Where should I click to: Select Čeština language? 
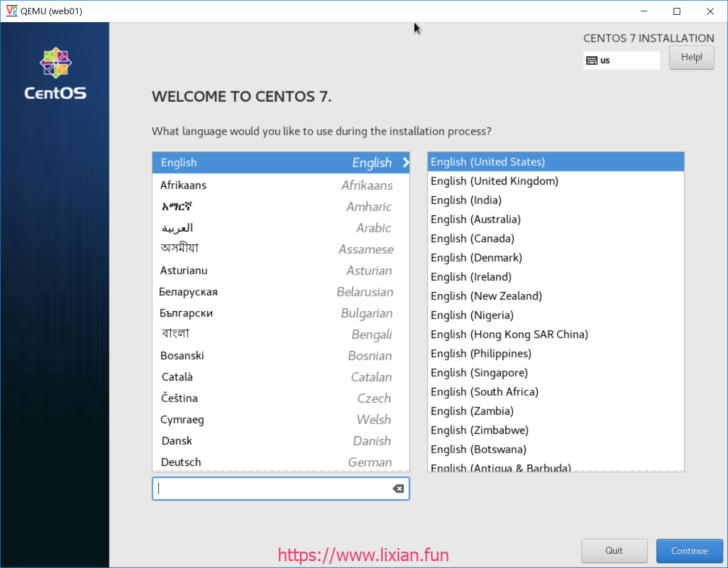point(281,398)
